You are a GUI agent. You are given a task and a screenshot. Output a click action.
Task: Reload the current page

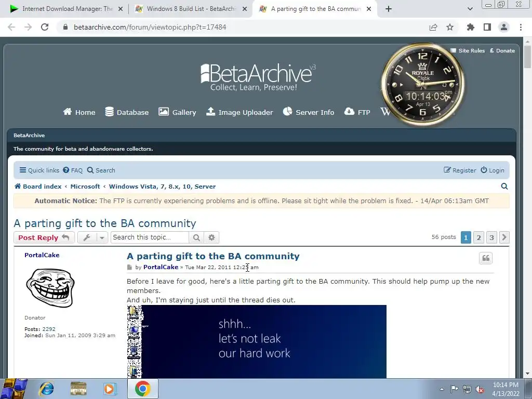pos(45,27)
